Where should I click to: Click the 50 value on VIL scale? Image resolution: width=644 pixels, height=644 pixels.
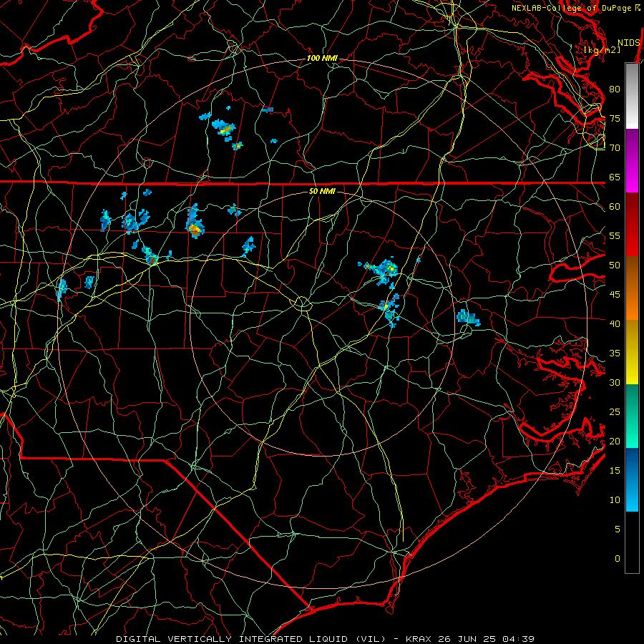click(x=615, y=265)
